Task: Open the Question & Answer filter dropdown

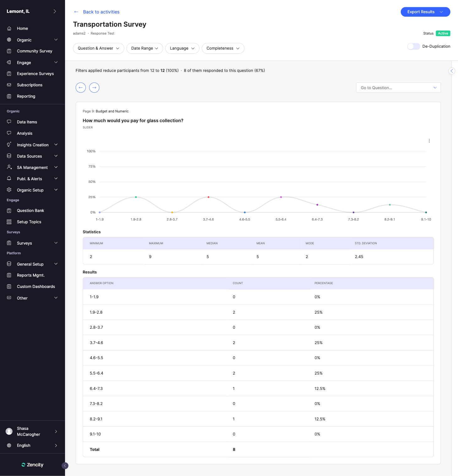Action: tap(98, 48)
